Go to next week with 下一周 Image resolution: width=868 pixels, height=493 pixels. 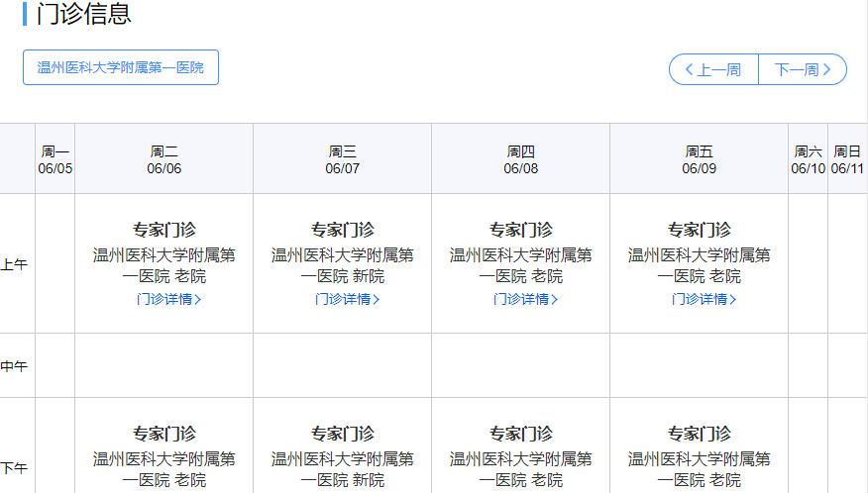[803, 69]
